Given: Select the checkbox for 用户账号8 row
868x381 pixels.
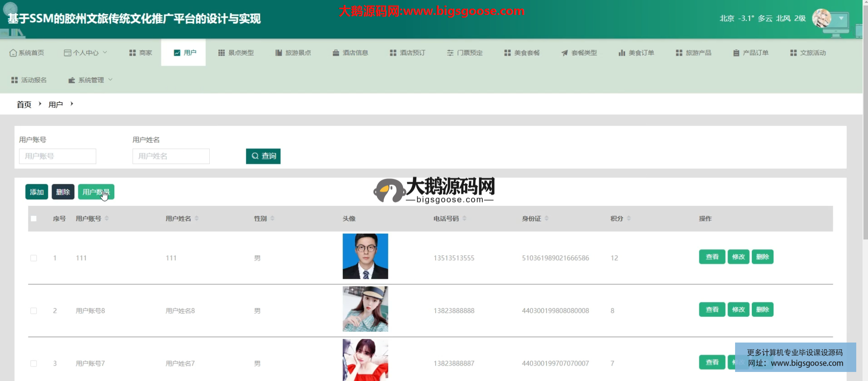Looking at the screenshot, I should point(33,311).
